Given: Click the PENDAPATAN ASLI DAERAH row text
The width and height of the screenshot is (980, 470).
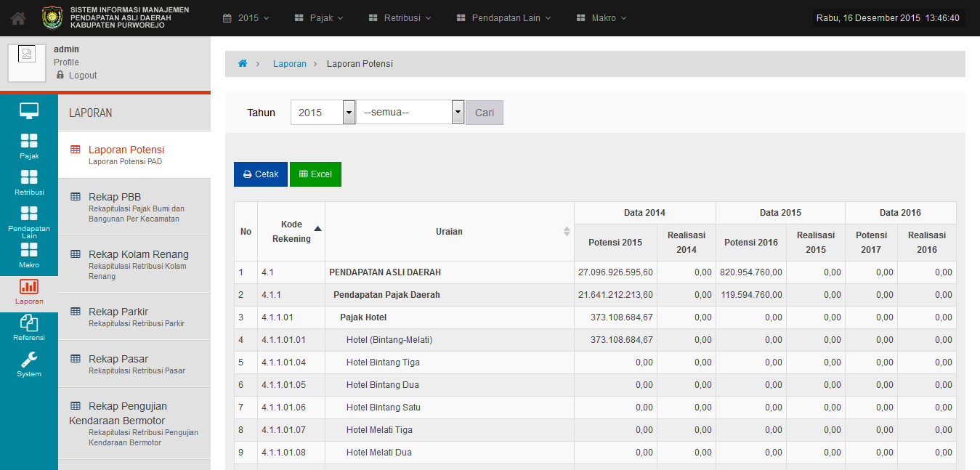Looking at the screenshot, I should pos(385,272).
